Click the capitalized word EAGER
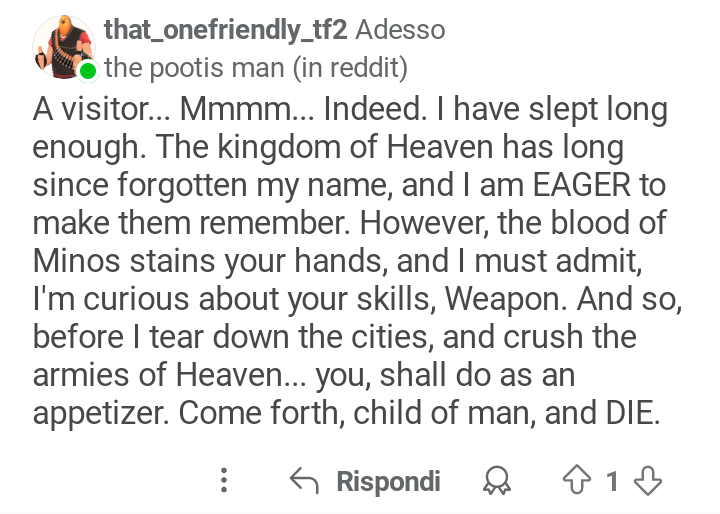 [581, 185]
